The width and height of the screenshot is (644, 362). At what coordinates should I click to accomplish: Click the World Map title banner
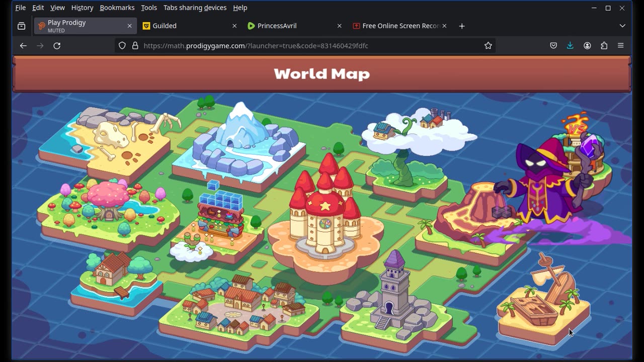(x=322, y=74)
